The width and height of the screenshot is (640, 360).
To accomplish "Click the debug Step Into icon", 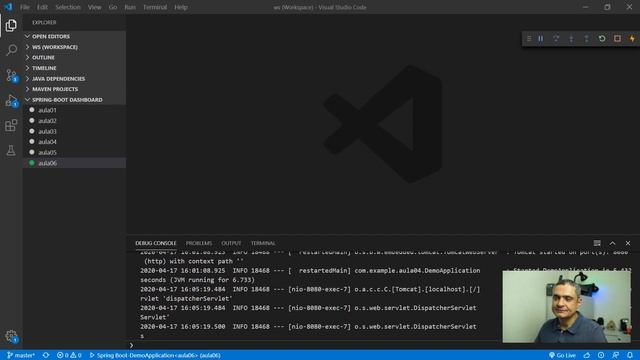I will 571,38.
